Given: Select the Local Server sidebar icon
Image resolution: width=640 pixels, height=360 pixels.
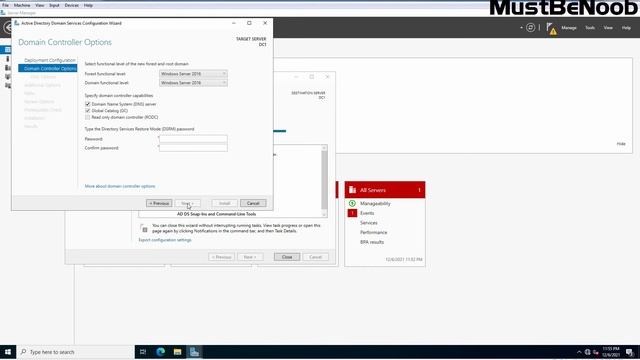Looking at the screenshot, I should click(7, 59).
